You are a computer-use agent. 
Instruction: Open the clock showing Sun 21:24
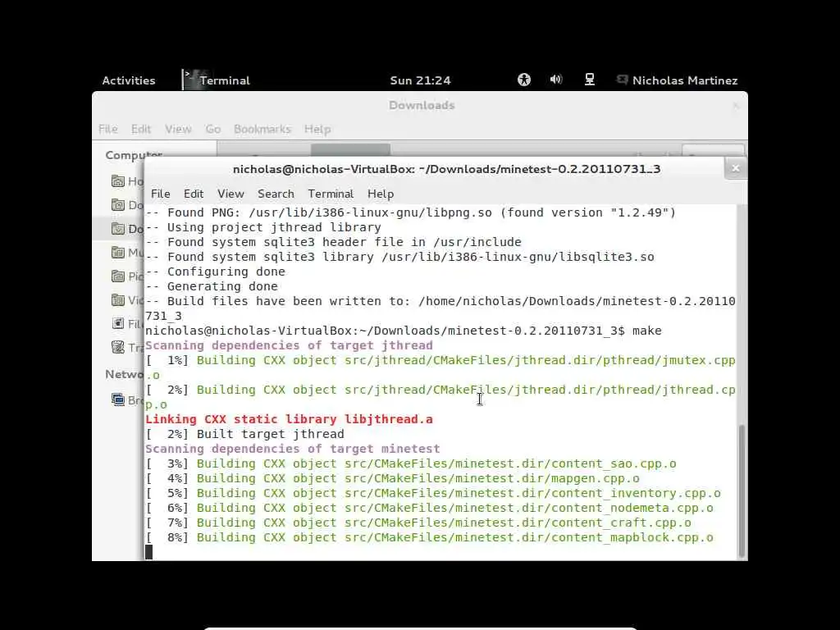(x=420, y=80)
